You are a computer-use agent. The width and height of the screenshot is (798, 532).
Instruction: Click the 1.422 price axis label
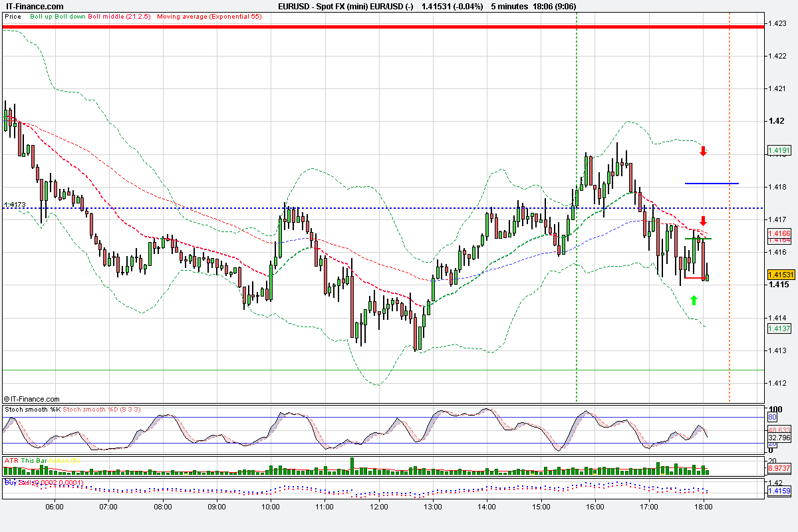pyautogui.click(x=777, y=56)
